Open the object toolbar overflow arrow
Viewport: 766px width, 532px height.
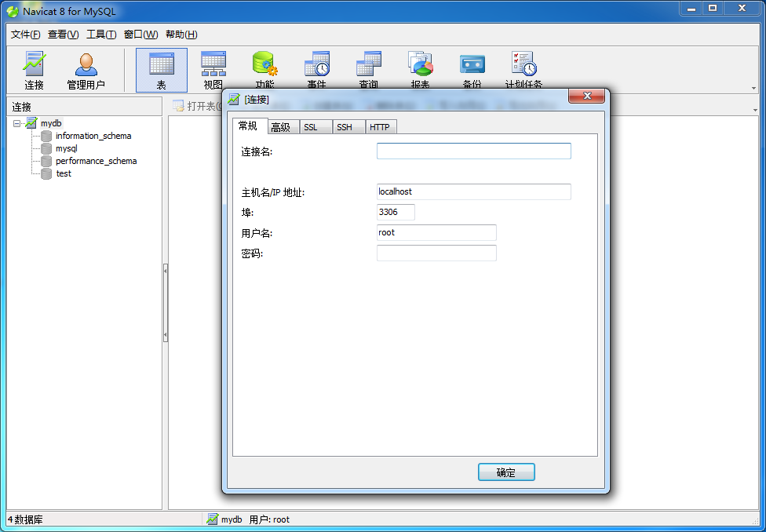pyautogui.click(x=755, y=111)
